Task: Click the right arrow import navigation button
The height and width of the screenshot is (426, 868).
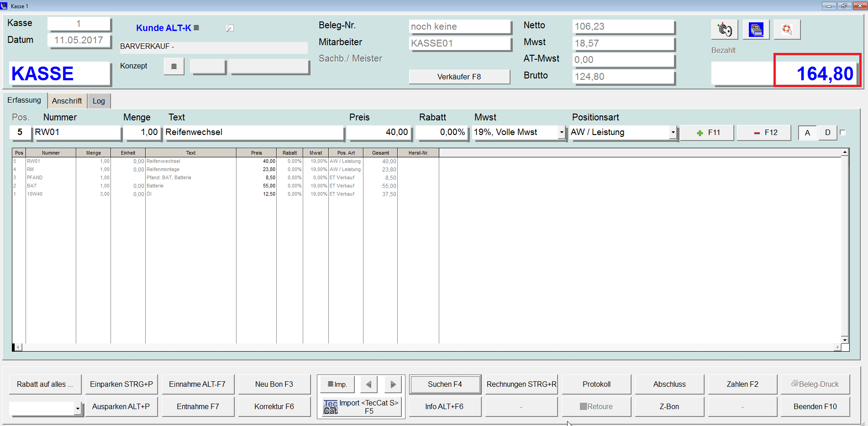Action: (393, 384)
